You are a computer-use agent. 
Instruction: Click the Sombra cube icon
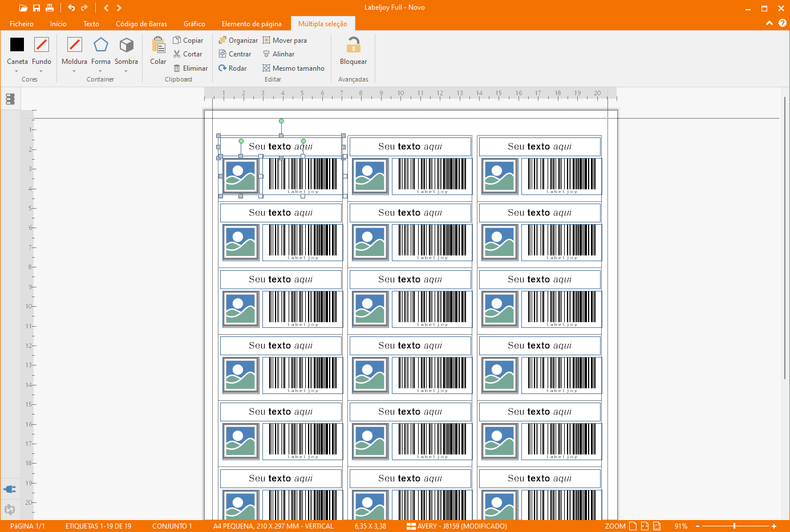pos(126,44)
